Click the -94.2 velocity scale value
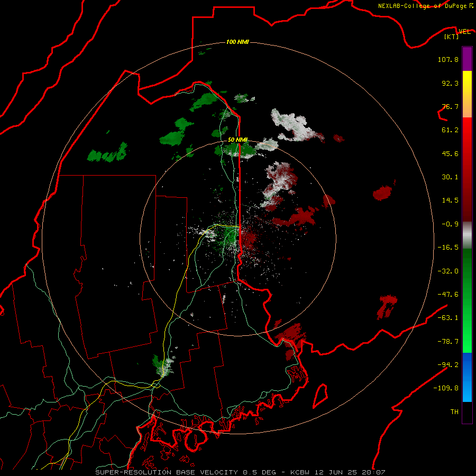The width and height of the screenshot is (476, 476). pos(448,365)
